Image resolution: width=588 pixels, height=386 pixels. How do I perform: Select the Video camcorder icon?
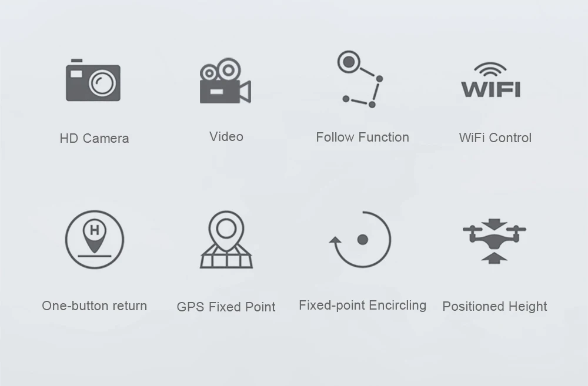click(x=225, y=80)
